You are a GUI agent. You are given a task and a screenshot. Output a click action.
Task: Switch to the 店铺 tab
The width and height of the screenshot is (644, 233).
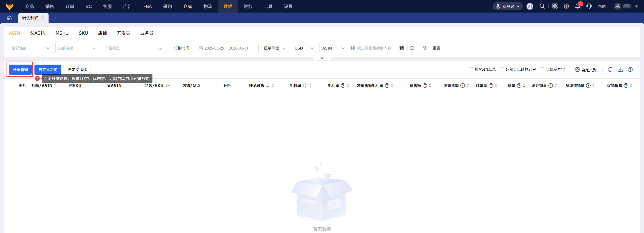pos(102,33)
